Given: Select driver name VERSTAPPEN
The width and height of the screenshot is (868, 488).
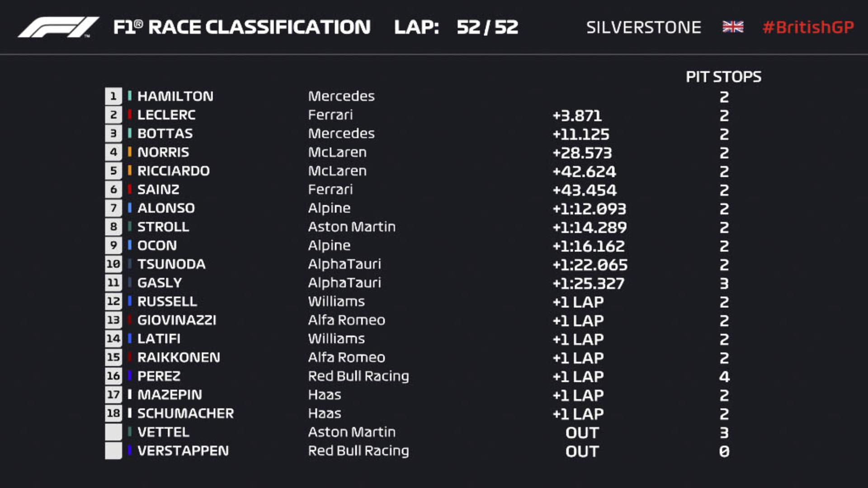Looking at the screenshot, I should 183,451.
